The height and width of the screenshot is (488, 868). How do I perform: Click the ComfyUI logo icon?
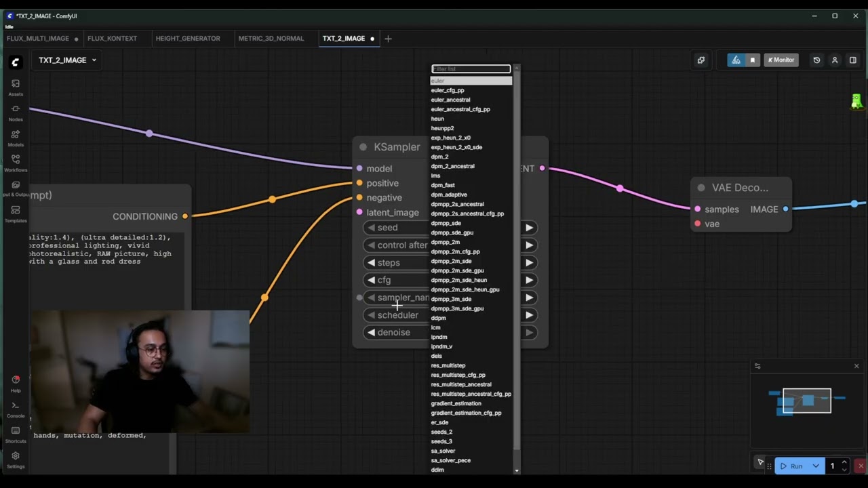(15, 62)
